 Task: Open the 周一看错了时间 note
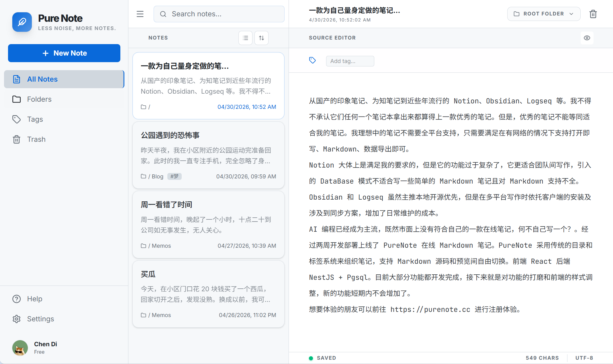coord(208,225)
